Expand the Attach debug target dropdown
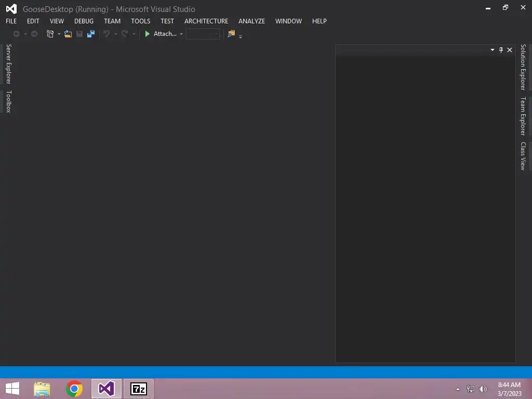 click(x=181, y=34)
